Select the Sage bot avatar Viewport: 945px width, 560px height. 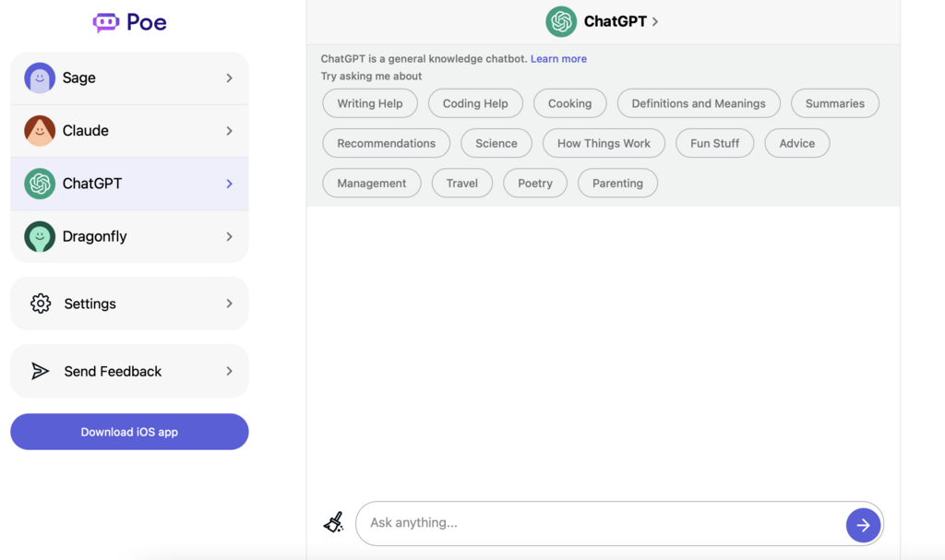click(40, 77)
